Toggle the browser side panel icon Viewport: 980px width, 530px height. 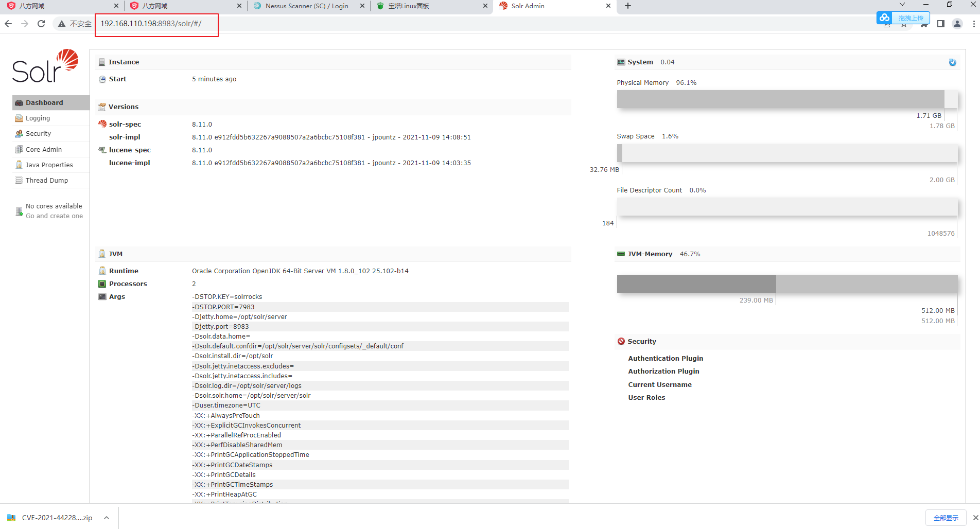pos(940,24)
